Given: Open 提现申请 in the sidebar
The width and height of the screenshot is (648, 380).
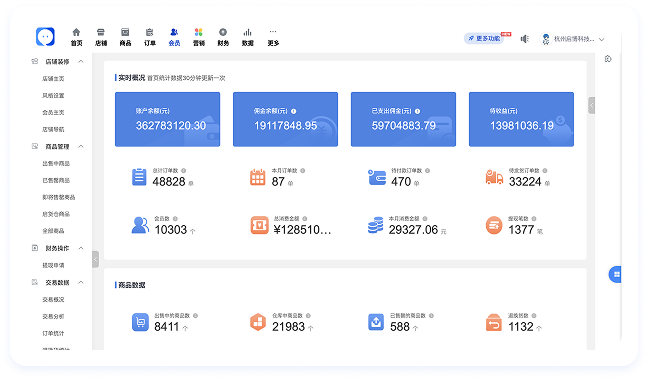Looking at the screenshot, I should [x=53, y=265].
